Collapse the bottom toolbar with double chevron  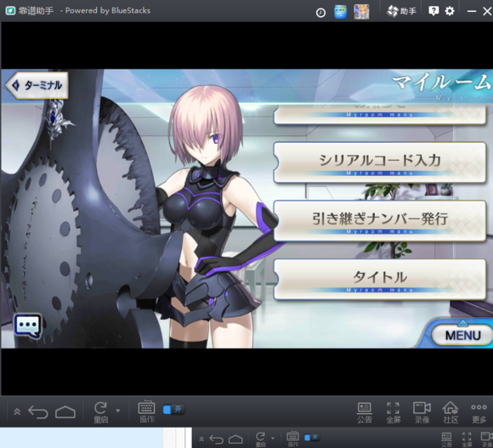pos(17,411)
